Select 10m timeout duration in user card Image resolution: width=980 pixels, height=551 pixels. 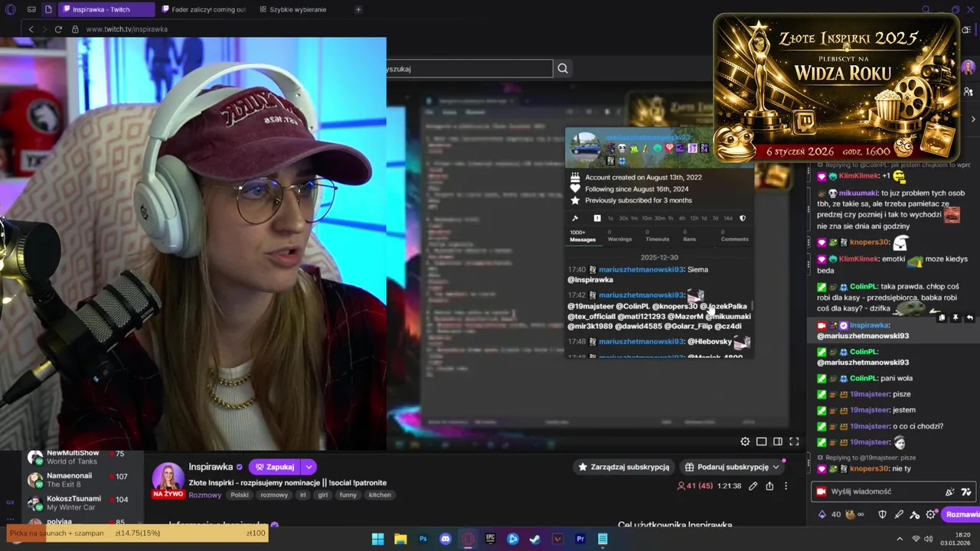(x=646, y=218)
